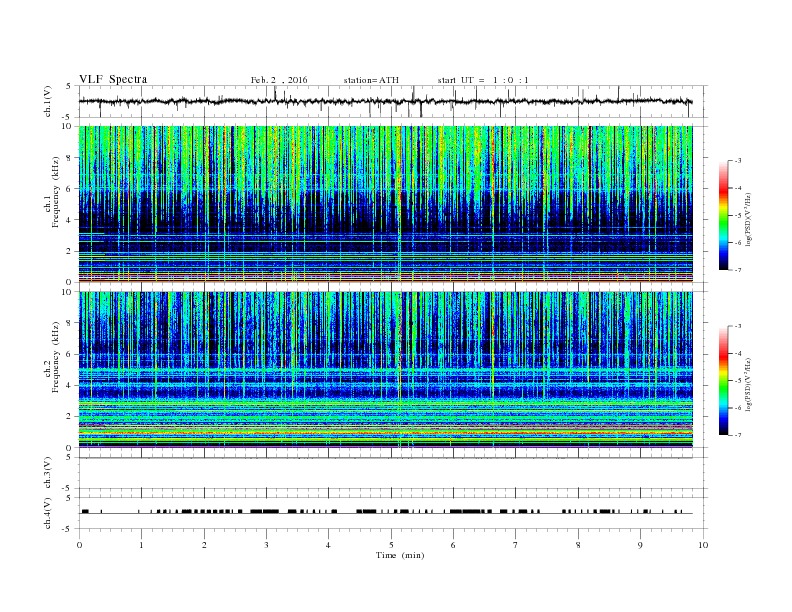
Task: Click the ch.2 frequency axis "8" tick label
Action: pyautogui.click(x=69, y=323)
